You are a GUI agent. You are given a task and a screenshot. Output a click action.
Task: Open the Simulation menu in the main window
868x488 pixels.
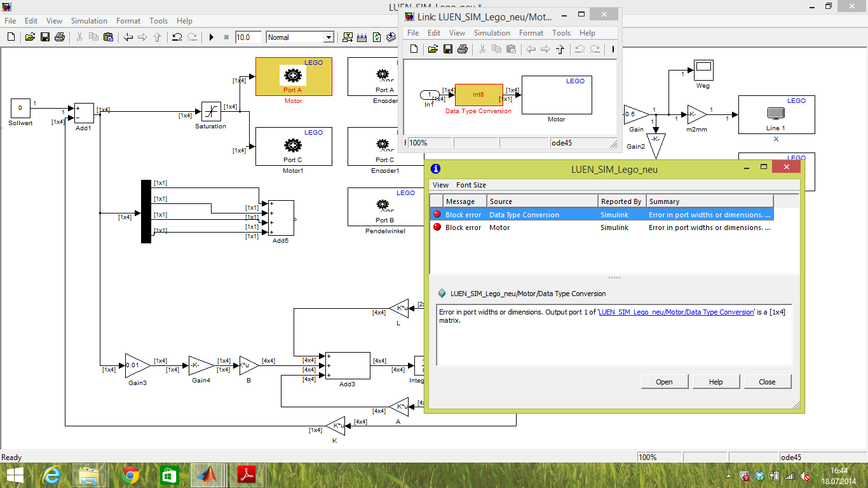coord(89,21)
